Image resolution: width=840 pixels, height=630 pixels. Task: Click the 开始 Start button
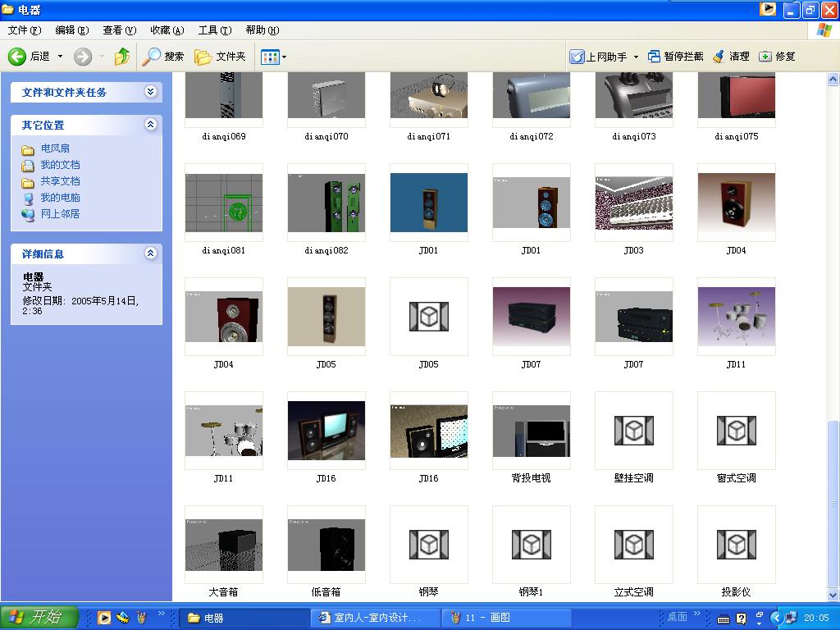coord(39,617)
